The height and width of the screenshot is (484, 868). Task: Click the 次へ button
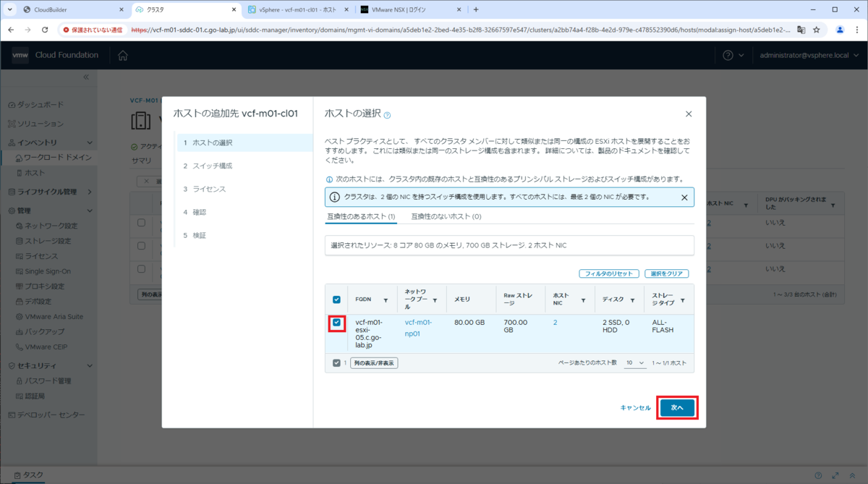click(677, 408)
